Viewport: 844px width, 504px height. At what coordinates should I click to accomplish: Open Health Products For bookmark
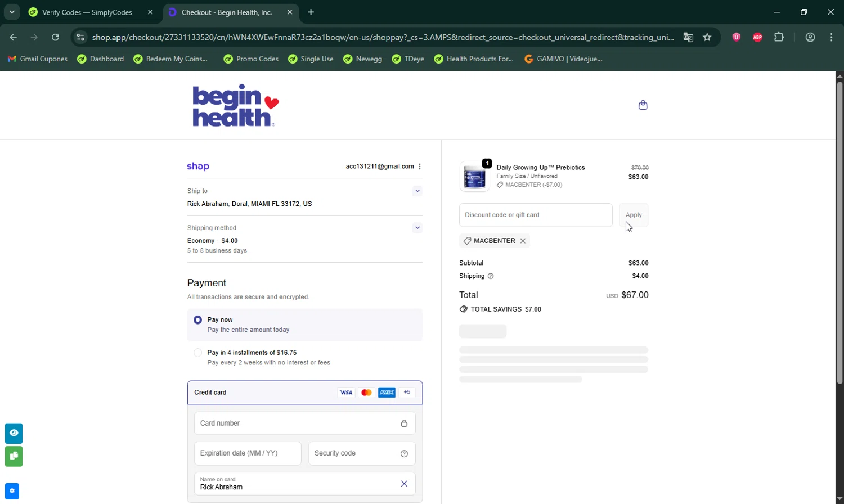tap(474, 58)
